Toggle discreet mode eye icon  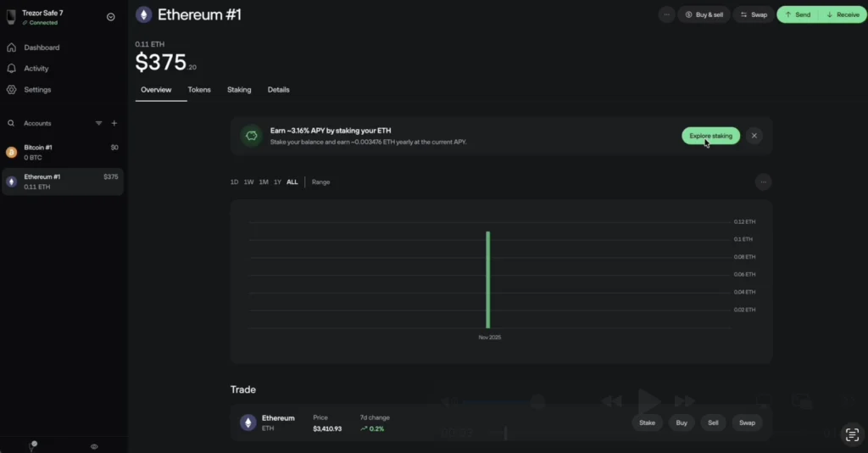coord(94,446)
